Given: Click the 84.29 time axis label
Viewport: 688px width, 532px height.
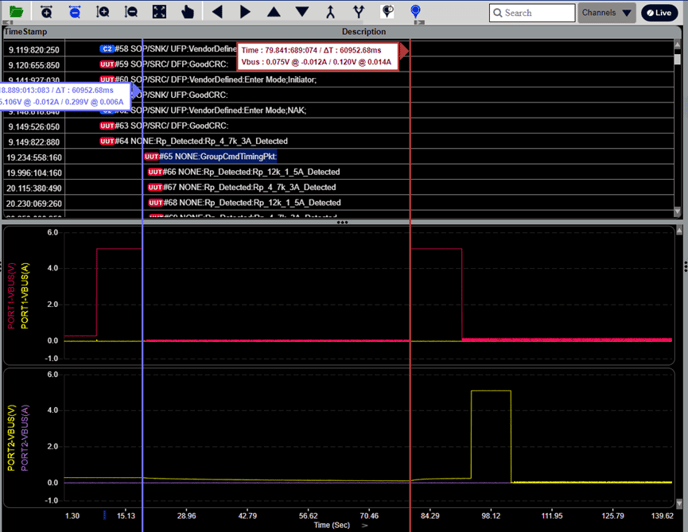Looking at the screenshot, I should tap(430, 515).
